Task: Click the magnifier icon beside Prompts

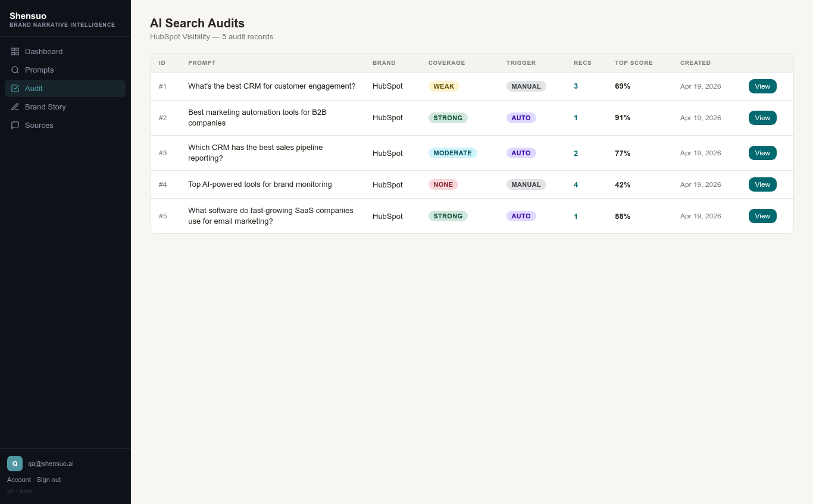Action: [15, 70]
